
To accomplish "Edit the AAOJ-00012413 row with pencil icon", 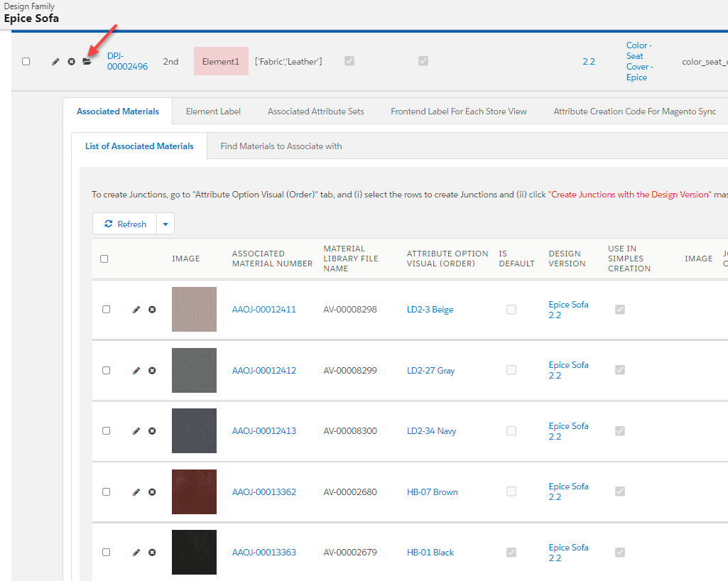I will coord(136,431).
